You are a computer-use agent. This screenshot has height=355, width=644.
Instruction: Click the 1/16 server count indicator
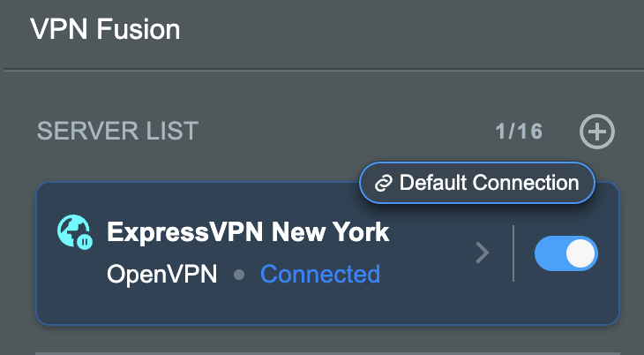(x=519, y=132)
